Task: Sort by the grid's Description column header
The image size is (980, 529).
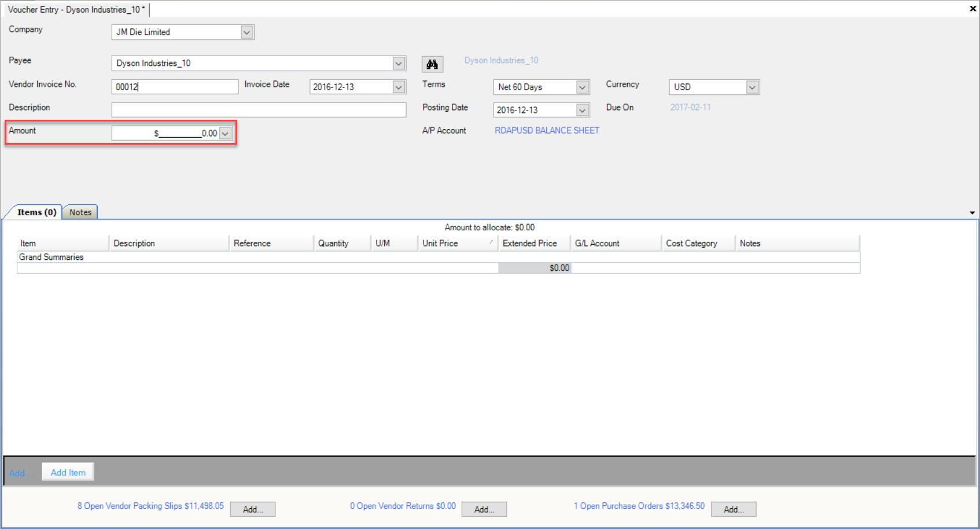Action: (x=169, y=243)
